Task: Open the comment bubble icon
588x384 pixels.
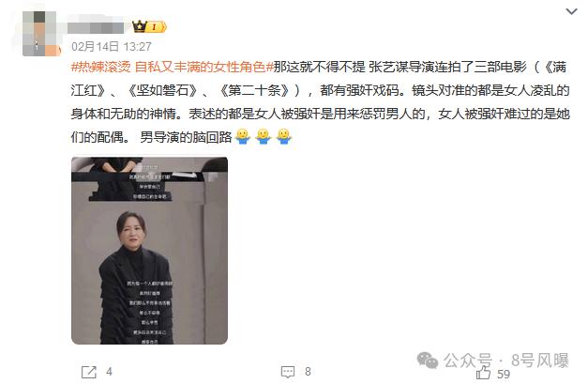Action: (x=288, y=372)
